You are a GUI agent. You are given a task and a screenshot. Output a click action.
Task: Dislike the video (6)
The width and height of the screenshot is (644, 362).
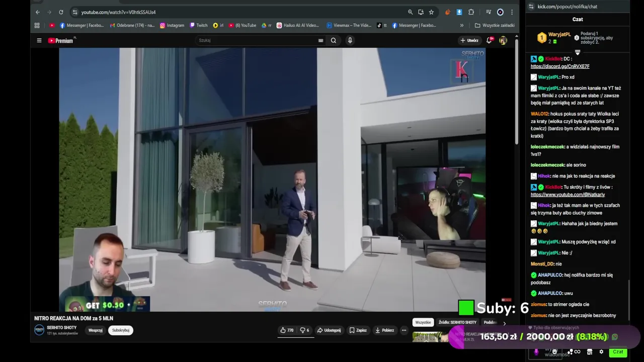305,330
